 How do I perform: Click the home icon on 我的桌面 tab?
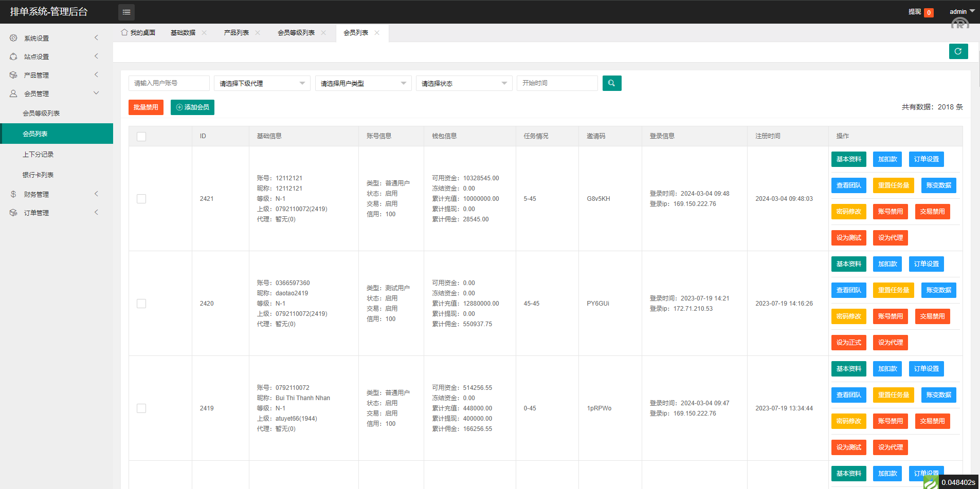point(124,32)
